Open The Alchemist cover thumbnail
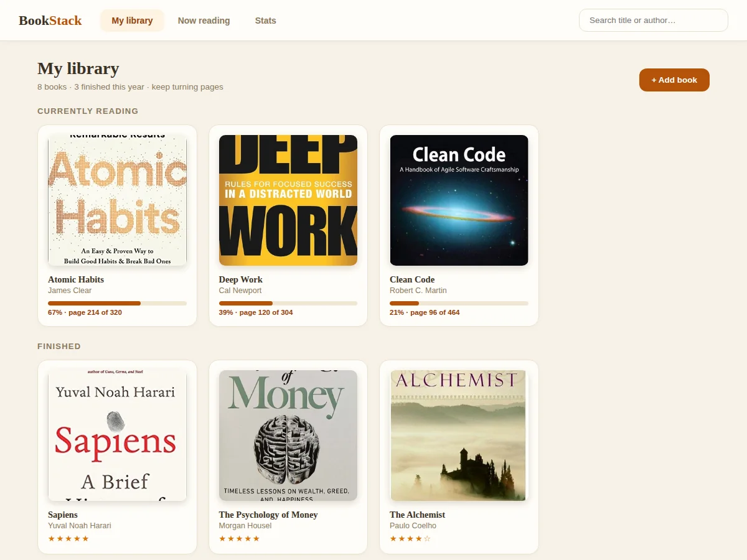Viewport: 747px width, 560px height. click(x=459, y=436)
